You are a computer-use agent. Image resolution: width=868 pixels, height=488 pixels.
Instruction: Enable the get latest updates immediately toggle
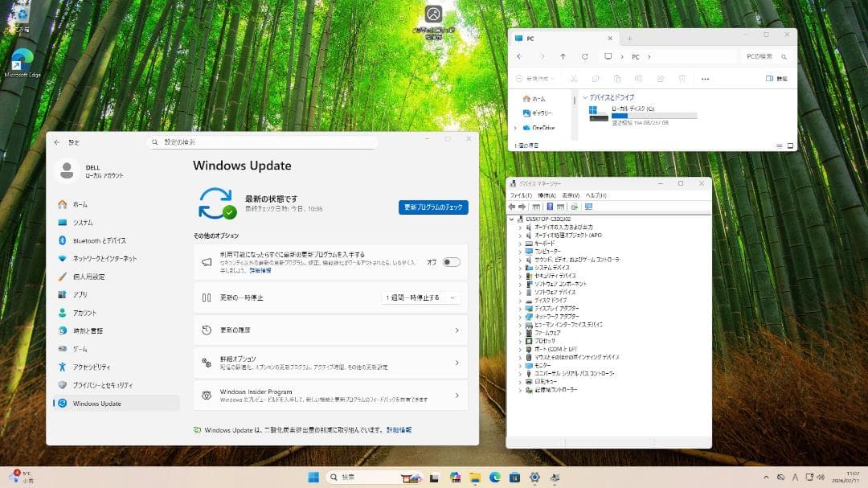[451, 261]
